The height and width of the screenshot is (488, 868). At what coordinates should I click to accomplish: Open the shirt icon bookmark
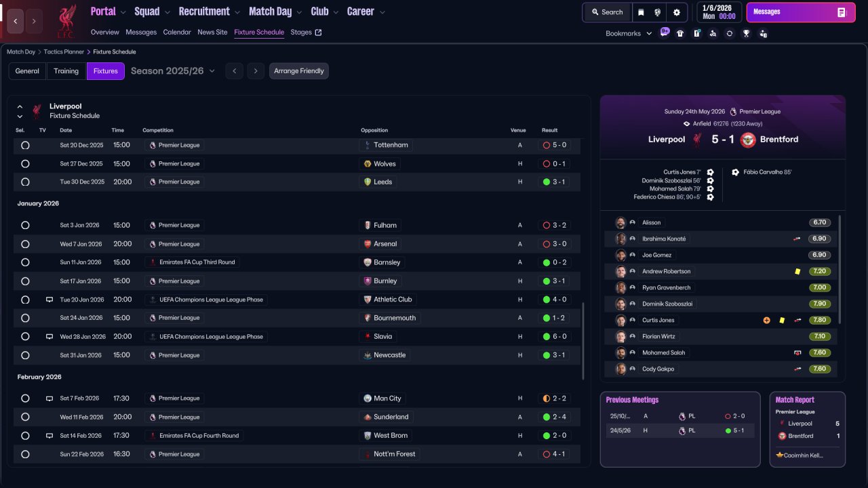click(680, 33)
